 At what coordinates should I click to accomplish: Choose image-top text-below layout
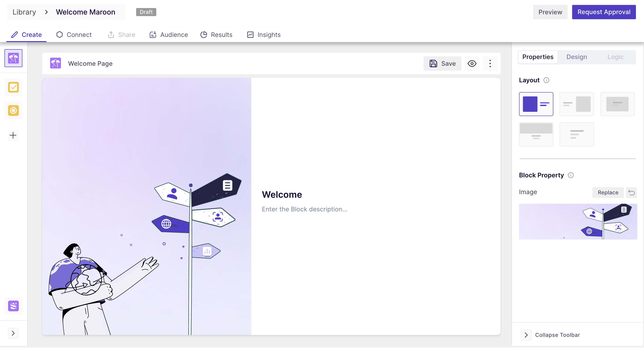click(536, 134)
